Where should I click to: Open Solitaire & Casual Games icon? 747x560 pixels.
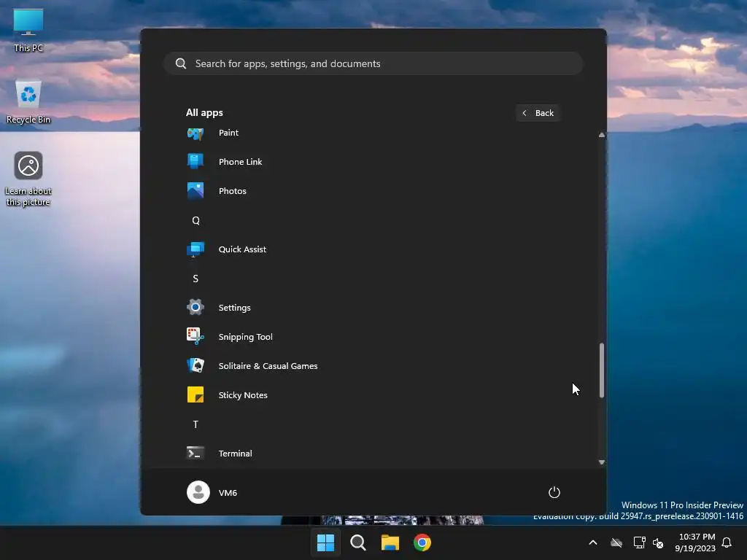(196, 366)
